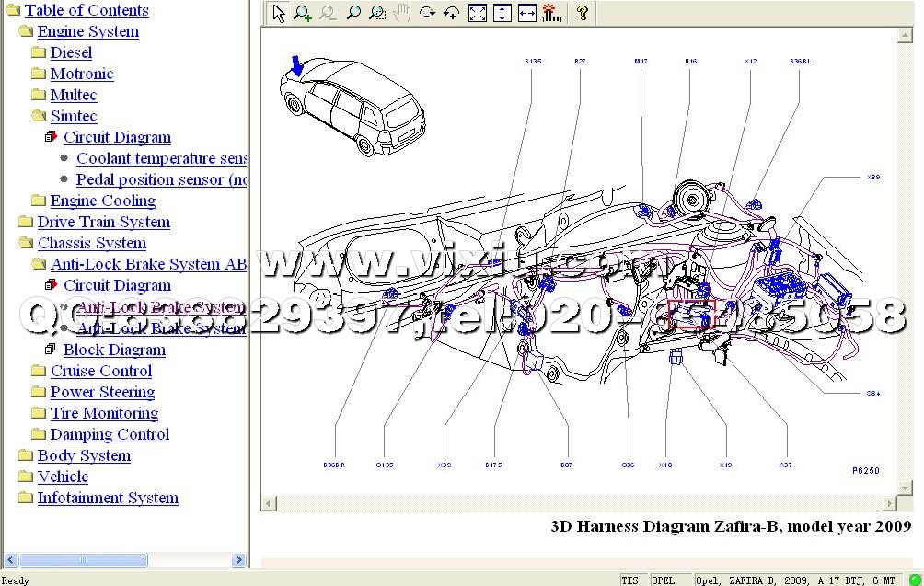Activate the hand pan tool
Image resolution: width=924 pixels, height=586 pixels.
(x=402, y=13)
